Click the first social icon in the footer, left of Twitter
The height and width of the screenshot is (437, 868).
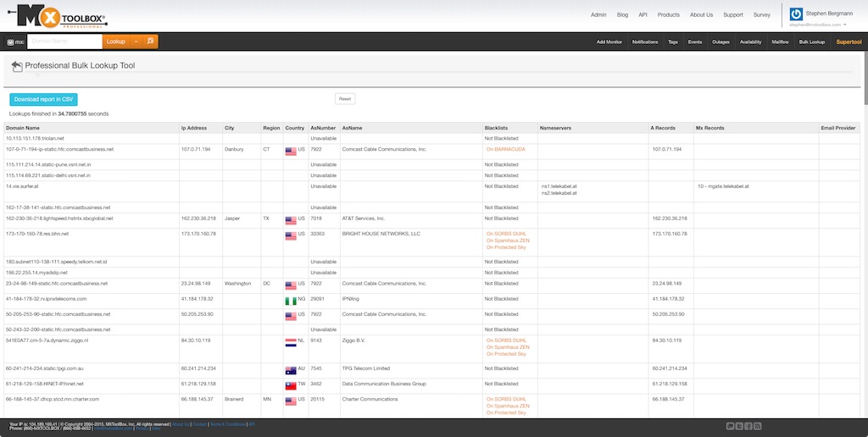[730, 426]
